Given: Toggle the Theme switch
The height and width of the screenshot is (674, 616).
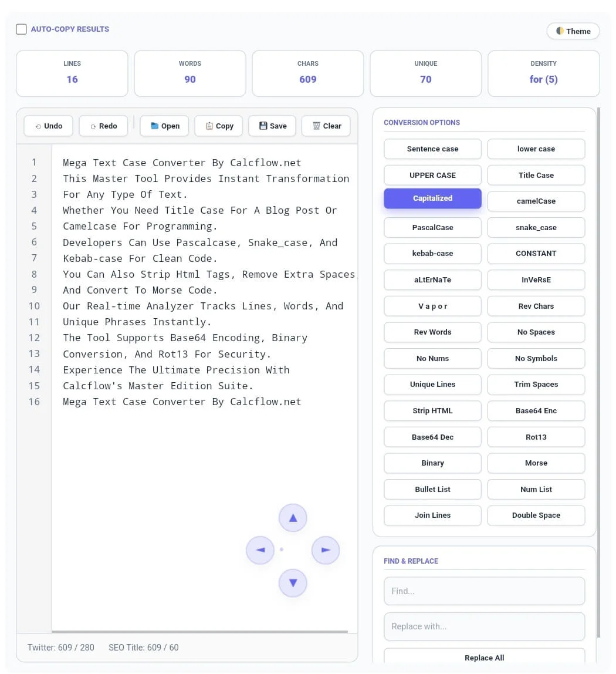Looking at the screenshot, I should point(573,31).
